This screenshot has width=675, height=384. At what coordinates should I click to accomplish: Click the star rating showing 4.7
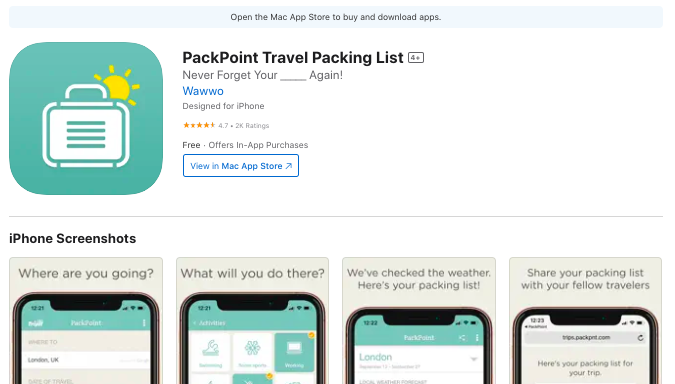click(x=199, y=125)
